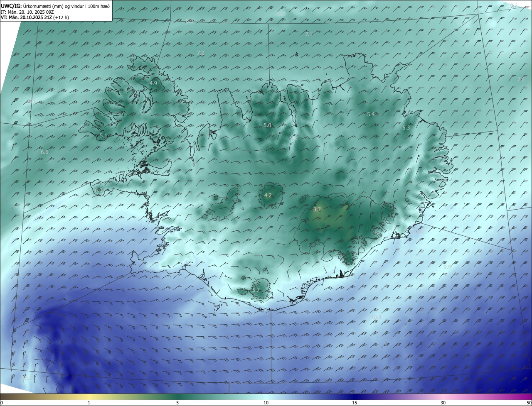Viewport: 532px width, 406px height.
Task: Click the 10 tick on the color legend
Action: tap(266, 403)
